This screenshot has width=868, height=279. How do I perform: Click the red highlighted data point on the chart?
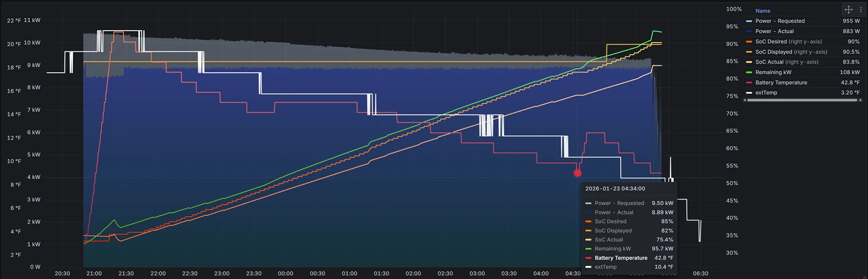click(577, 173)
